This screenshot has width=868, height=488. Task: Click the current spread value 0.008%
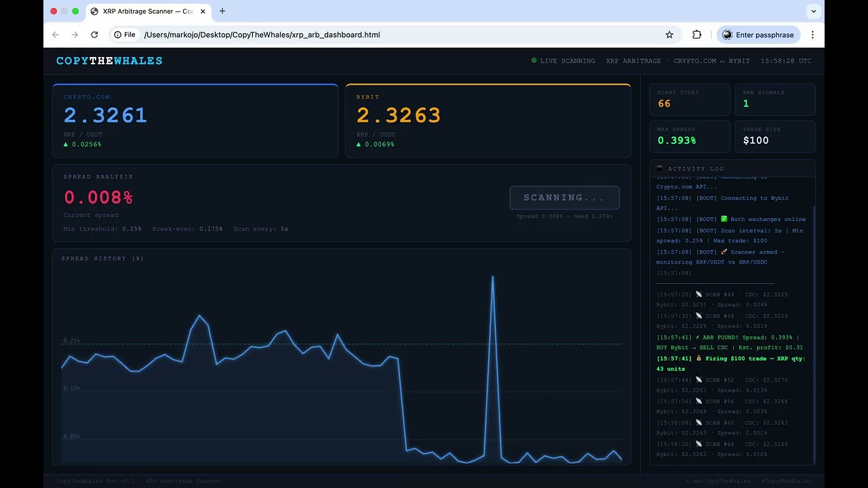coord(98,198)
